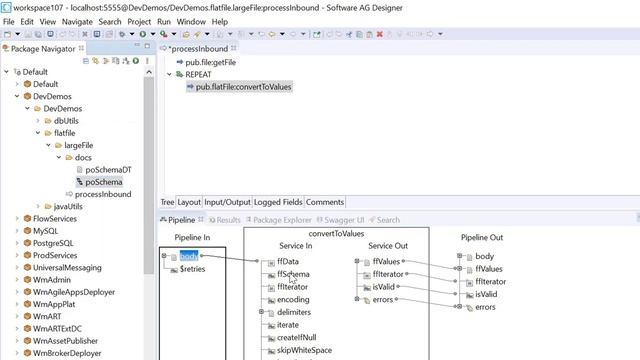Screen dimensions: 640x360
Task: Select errors in Service Out
Action: (382, 300)
